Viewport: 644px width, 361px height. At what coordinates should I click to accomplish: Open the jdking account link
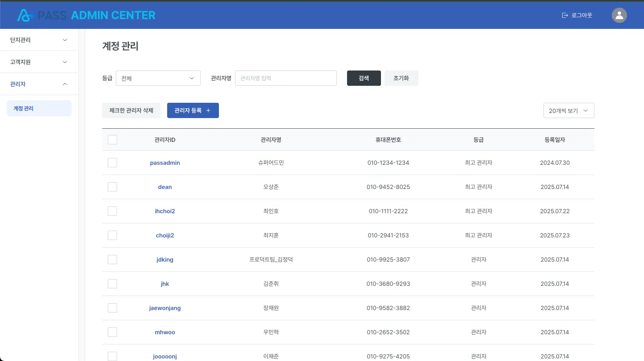(165, 259)
